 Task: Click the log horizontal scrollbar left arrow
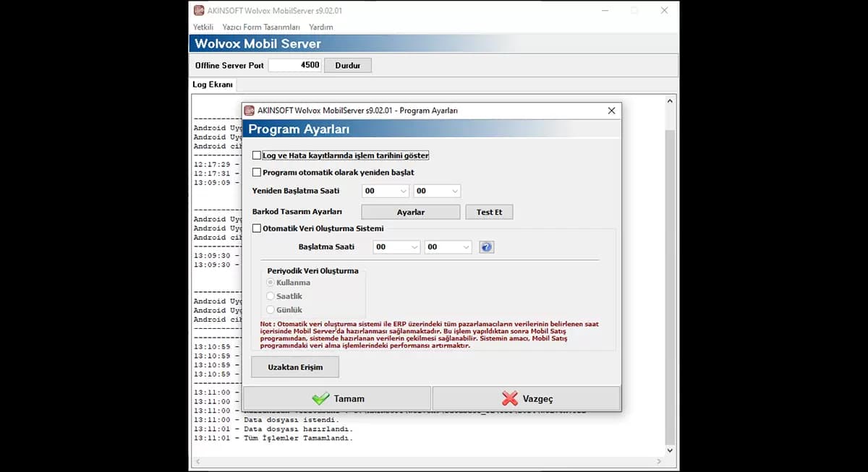(197, 461)
